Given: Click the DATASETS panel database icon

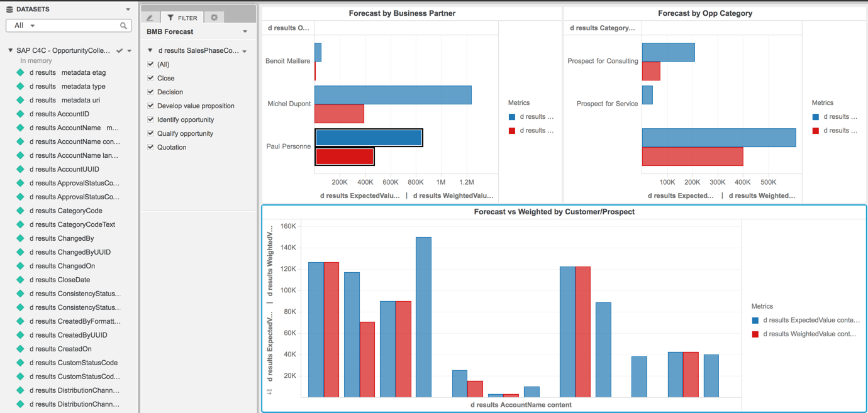Looking at the screenshot, I should click(9, 9).
